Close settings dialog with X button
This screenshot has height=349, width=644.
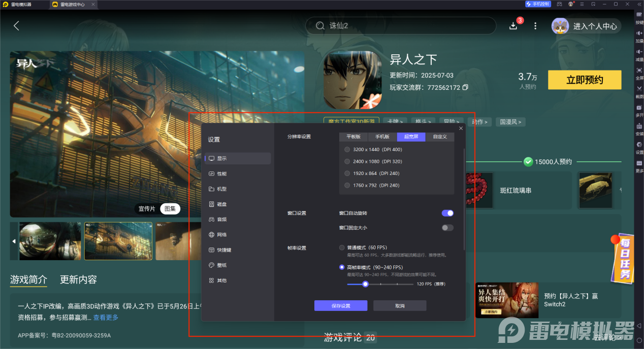(x=461, y=128)
